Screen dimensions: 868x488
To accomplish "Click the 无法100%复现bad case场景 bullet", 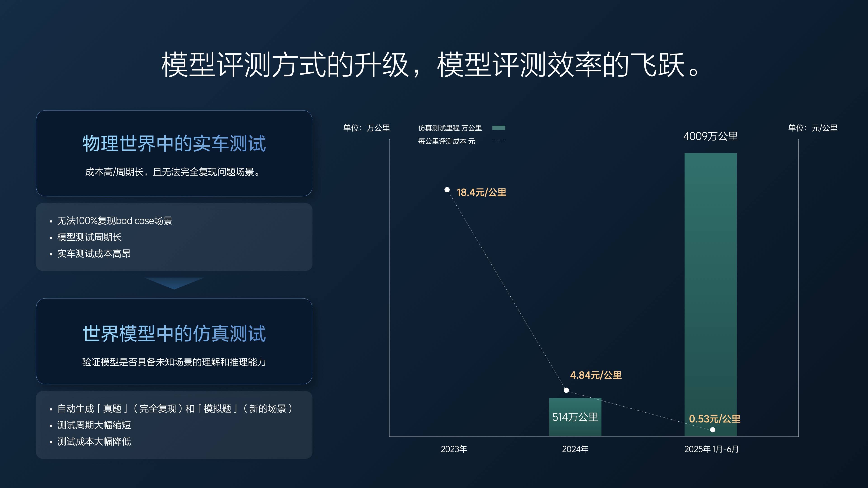I will pyautogui.click(x=115, y=221).
